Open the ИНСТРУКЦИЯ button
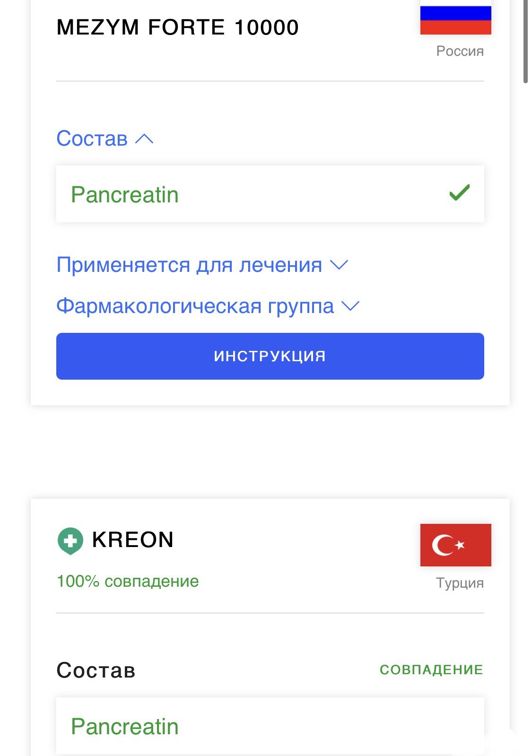 pos(270,356)
